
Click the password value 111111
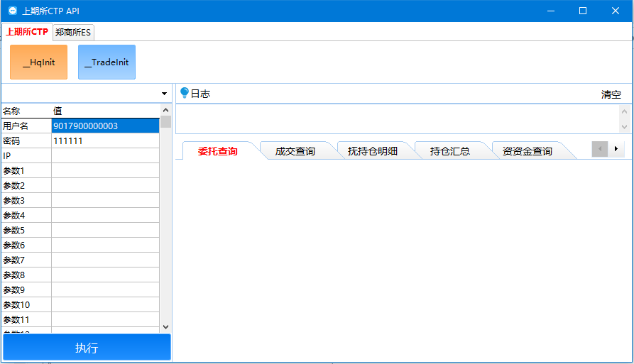105,140
